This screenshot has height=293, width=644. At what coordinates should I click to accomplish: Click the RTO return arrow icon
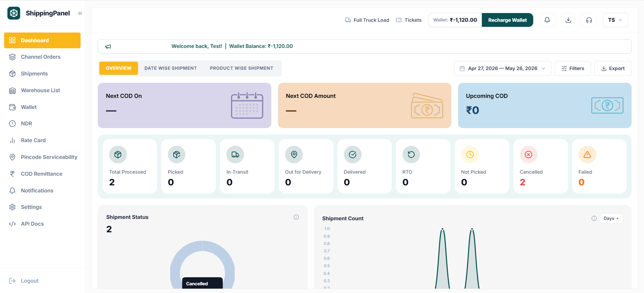(x=411, y=155)
